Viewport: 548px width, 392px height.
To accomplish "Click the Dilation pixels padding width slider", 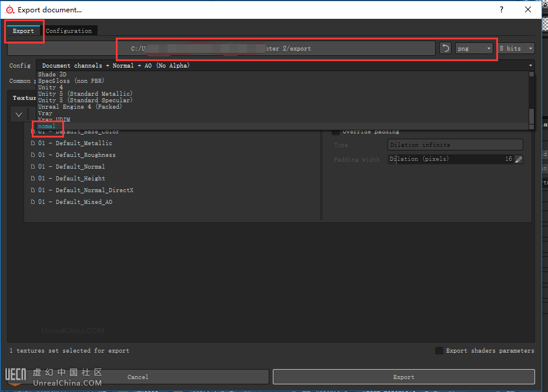I will pyautogui.click(x=450, y=159).
